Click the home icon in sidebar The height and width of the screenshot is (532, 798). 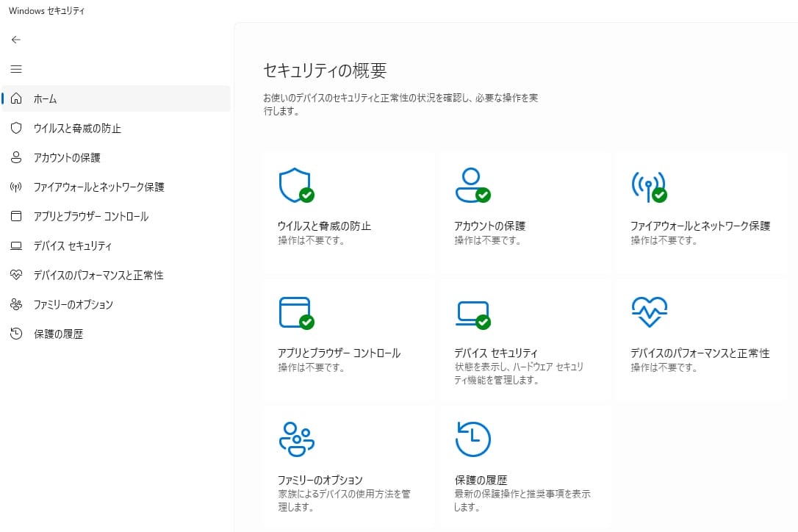pos(16,98)
